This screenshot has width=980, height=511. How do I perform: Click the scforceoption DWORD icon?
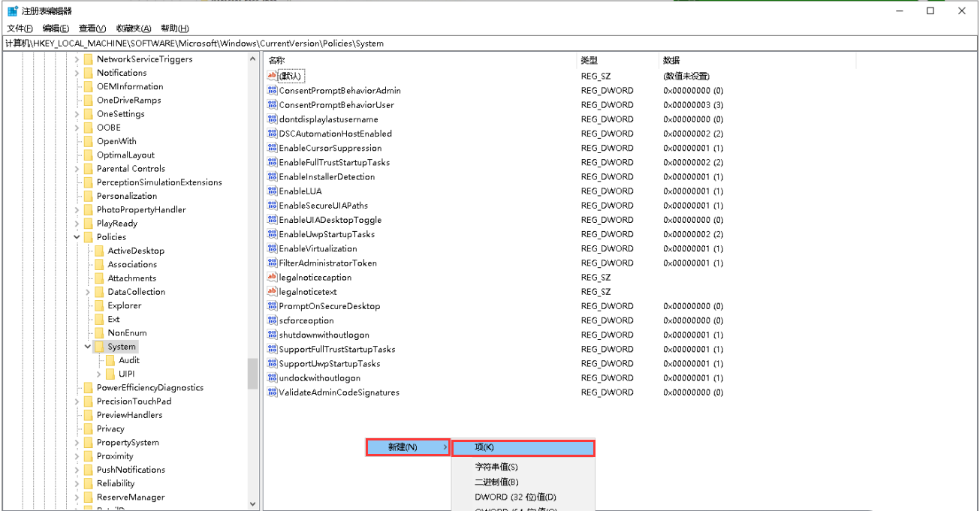tap(272, 320)
